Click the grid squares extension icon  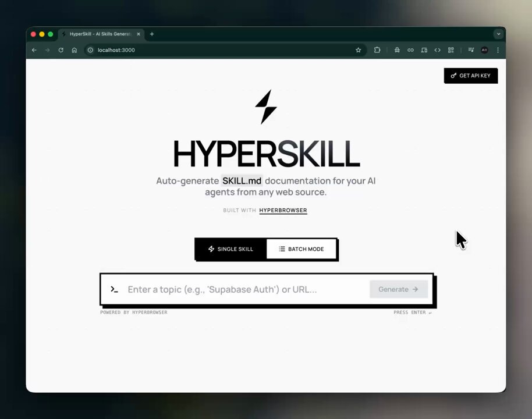(451, 50)
